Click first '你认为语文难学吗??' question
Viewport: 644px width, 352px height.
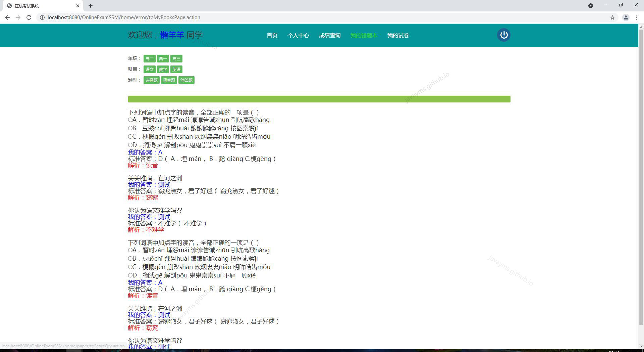[x=155, y=211]
